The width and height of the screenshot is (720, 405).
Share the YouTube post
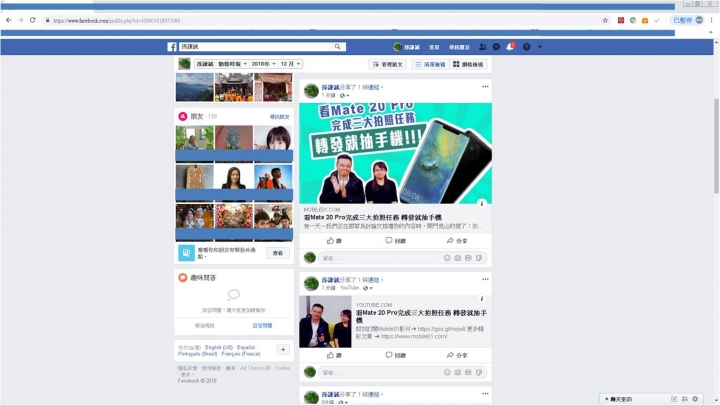(x=457, y=355)
